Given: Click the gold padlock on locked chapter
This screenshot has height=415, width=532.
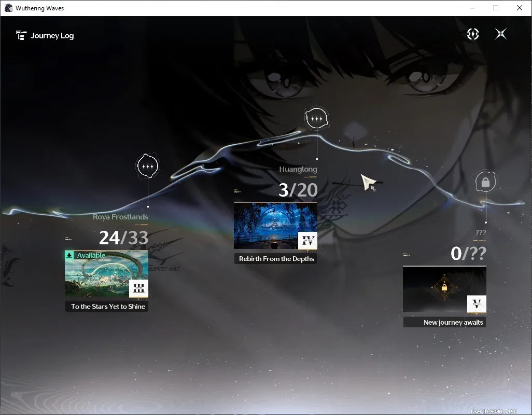Looking at the screenshot, I should (x=444, y=288).
